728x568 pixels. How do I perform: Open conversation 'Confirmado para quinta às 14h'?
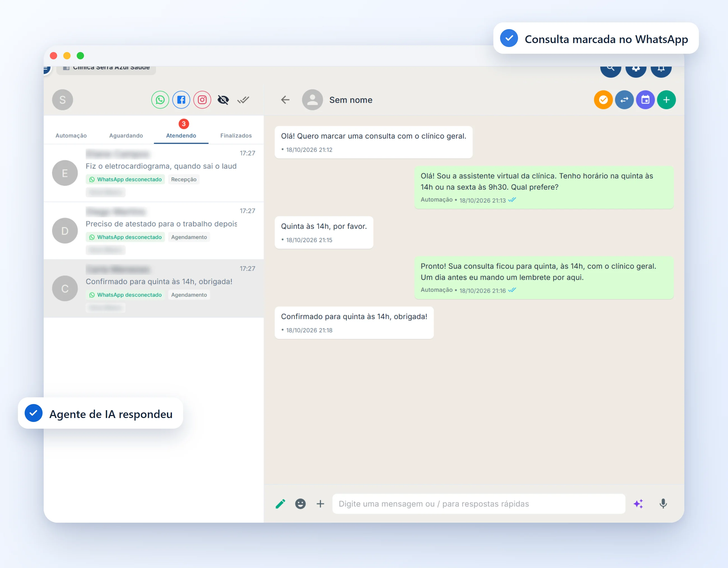(x=154, y=288)
